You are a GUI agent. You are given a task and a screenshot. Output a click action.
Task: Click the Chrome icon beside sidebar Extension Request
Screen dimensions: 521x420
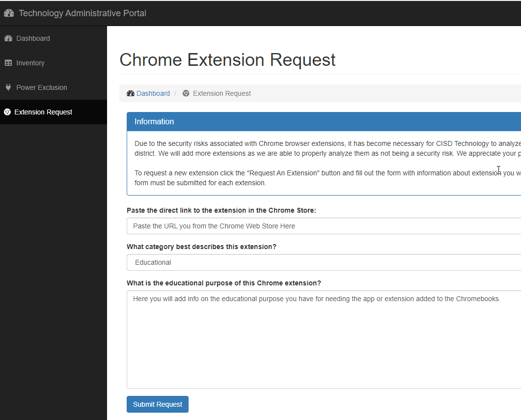pyautogui.click(x=7, y=112)
